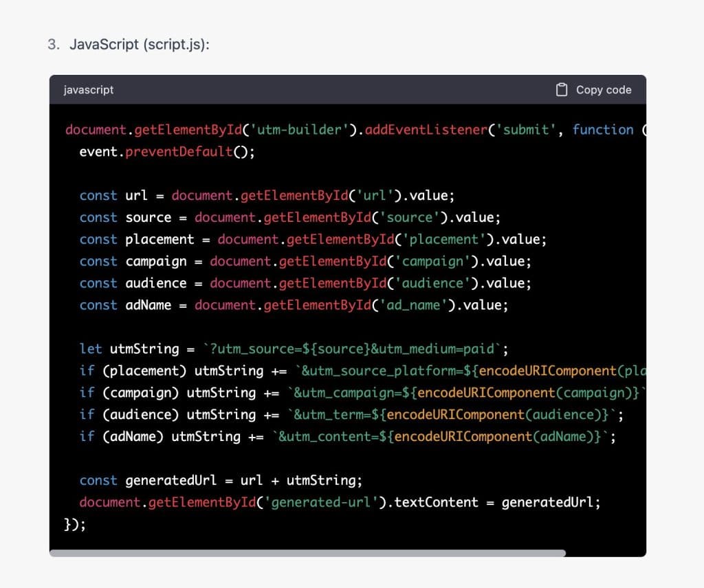Click 'utm-builder' string in the first line
Screen dimensions: 704x588
(x=298, y=130)
